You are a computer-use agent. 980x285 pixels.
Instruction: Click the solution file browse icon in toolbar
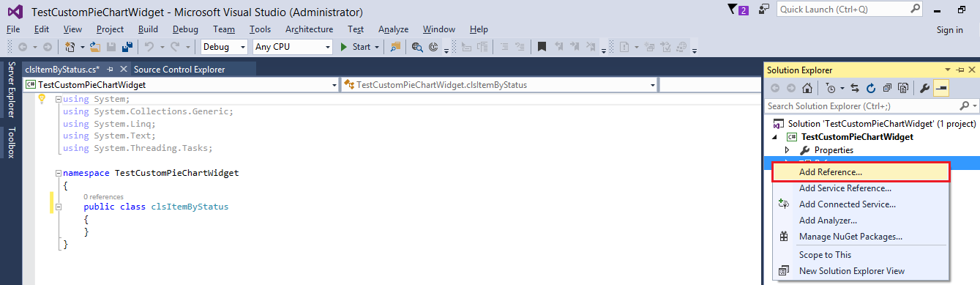pos(396,47)
